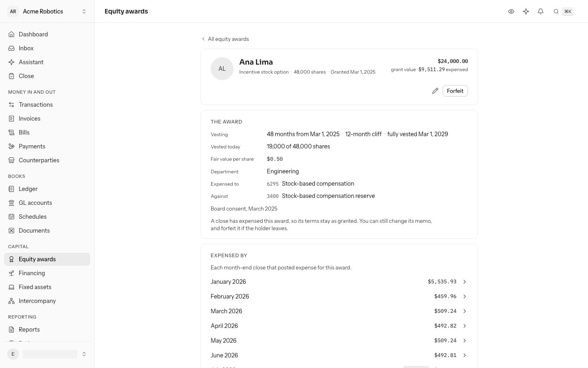
Task: Expand the June 2026 close row chevron
Action: [465, 355]
